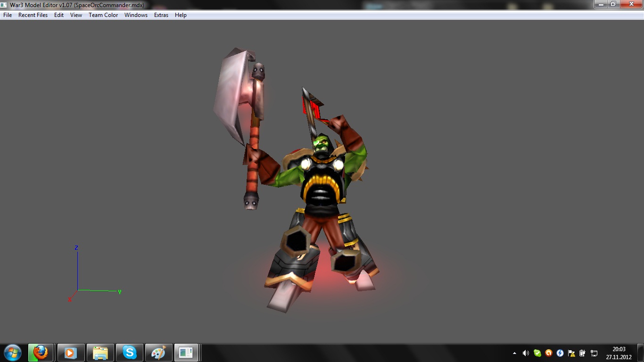Open Windows Explorer folder in taskbar
Image resolution: width=644 pixels, height=362 pixels.
100,352
